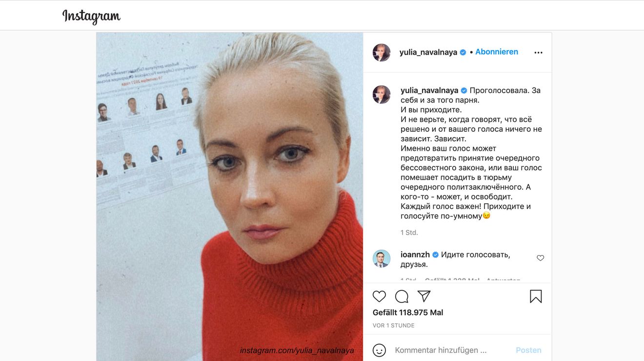Screen dimensions: 644x361
Task: Like ioannzh's comment with small heart
Action: [540, 258]
